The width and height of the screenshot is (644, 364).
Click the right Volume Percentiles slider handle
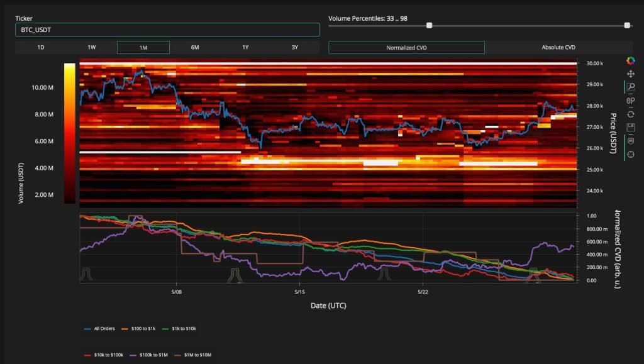[x=627, y=26]
